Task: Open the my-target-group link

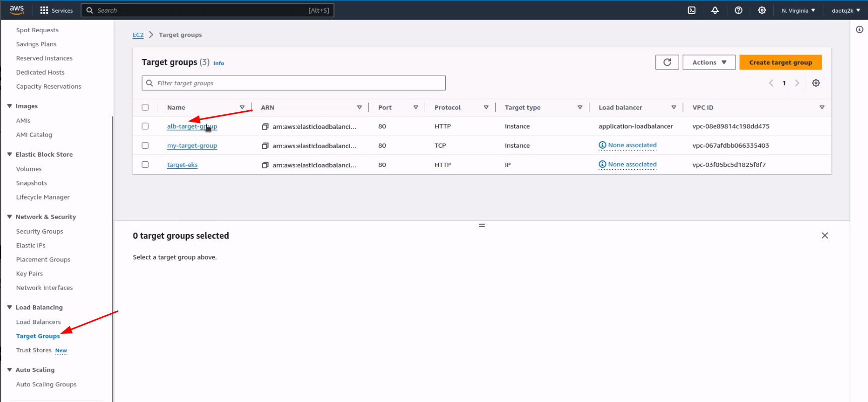Action: (192, 146)
